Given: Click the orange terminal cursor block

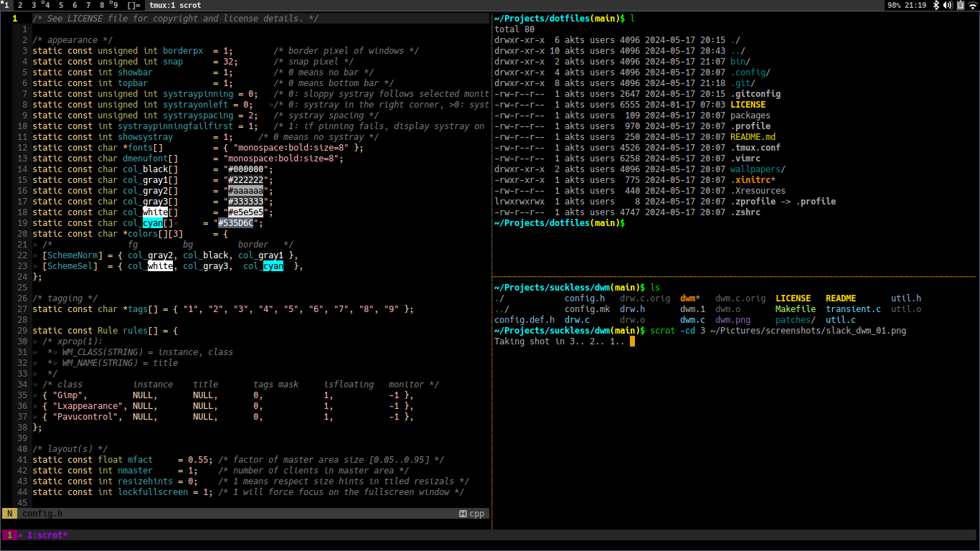Looking at the screenshot, I should click(633, 342).
